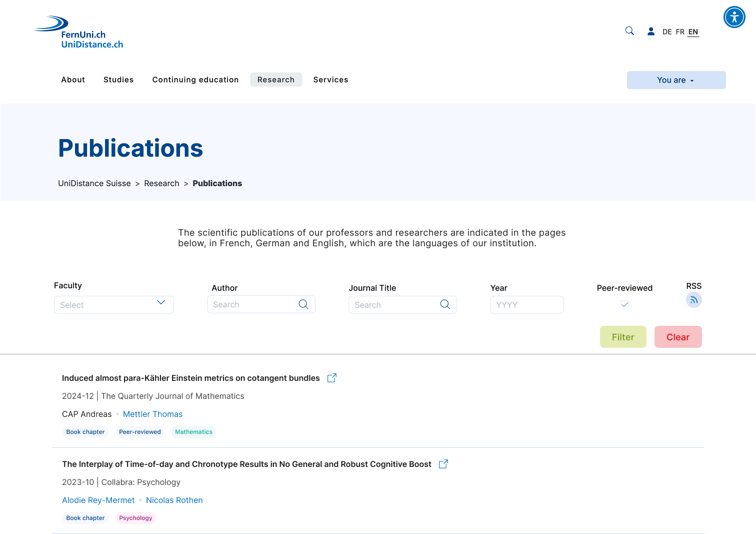
Task: Open the Continuing education menu
Action: click(x=195, y=80)
